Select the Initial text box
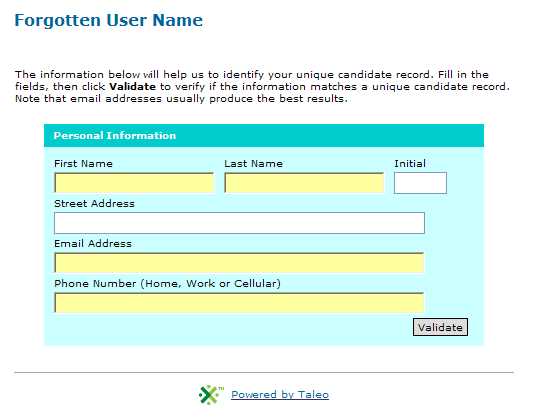 click(x=420, y=183)
